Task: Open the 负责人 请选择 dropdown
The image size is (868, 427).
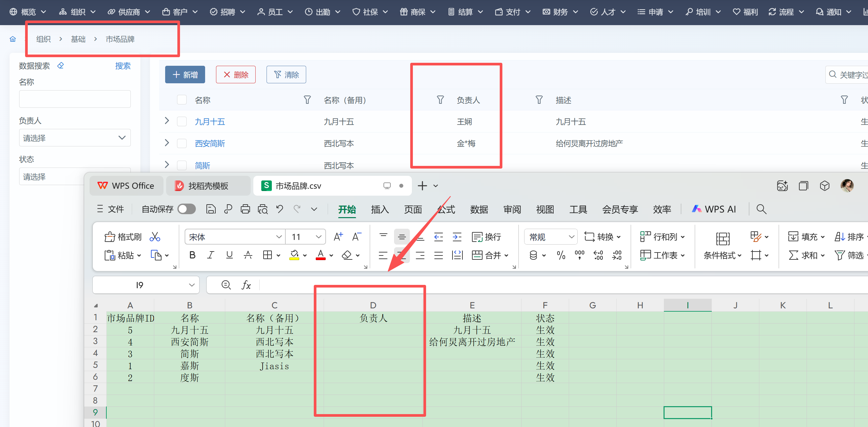Action: coord(75,137)
